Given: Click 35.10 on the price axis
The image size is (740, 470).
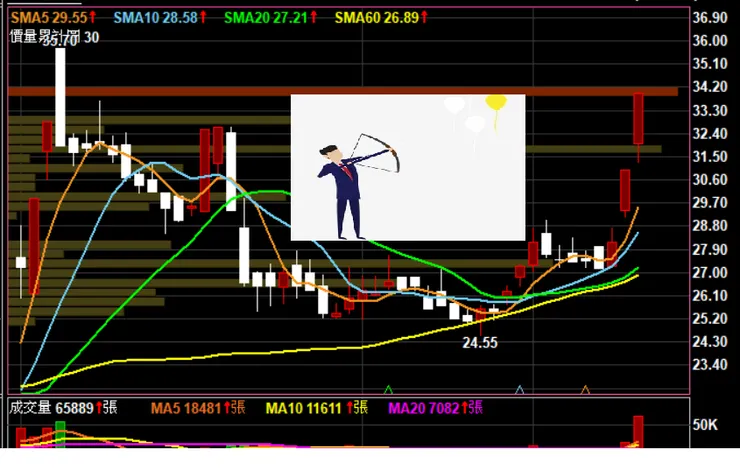Looking at the screenshot, I should coord(710,64).
